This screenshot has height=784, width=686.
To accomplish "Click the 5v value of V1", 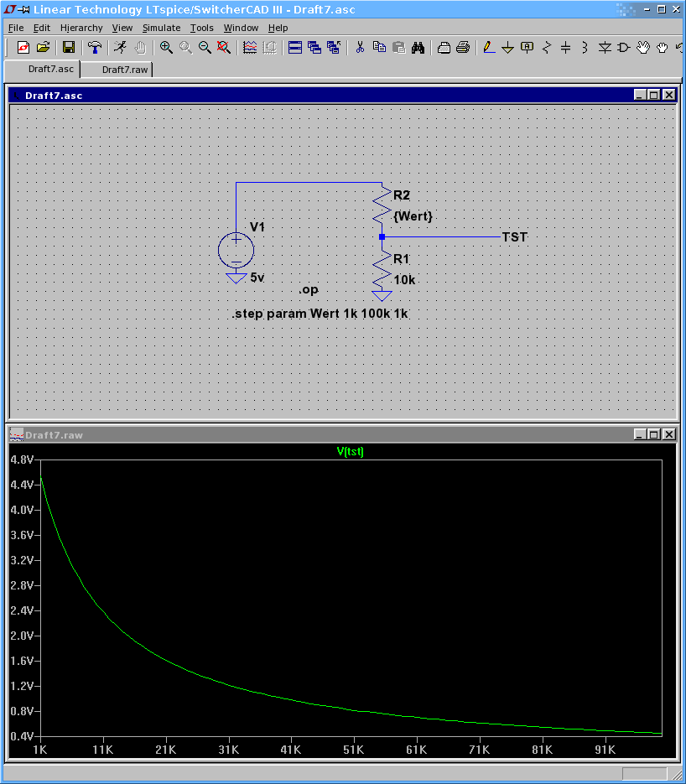I will (x=257, y=278).
